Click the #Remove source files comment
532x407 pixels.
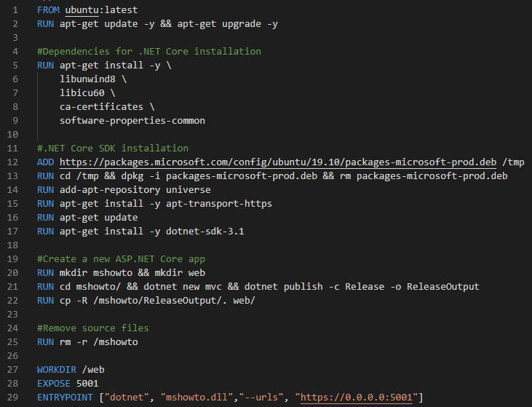[93, 328]
